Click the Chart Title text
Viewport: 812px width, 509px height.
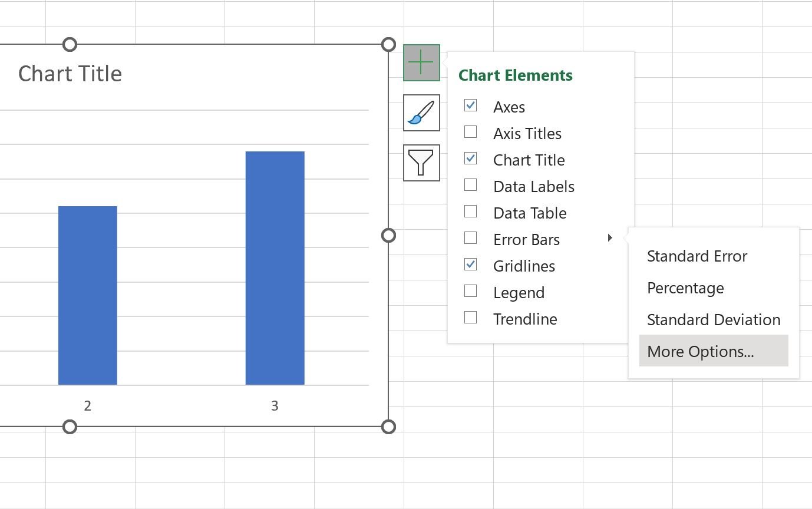coord(70,74)
